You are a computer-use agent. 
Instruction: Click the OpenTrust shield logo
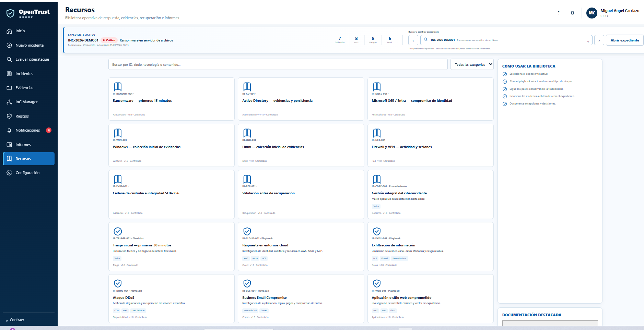[11, 13]
